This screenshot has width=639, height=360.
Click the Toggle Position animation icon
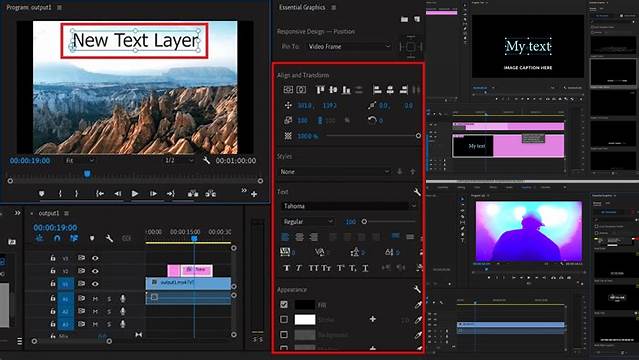288,105
